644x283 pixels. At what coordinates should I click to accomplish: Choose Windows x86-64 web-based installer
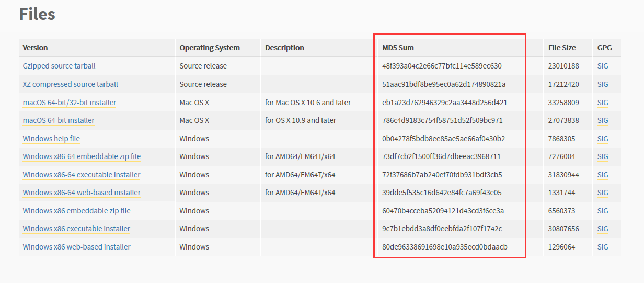(x=82, y=193)
